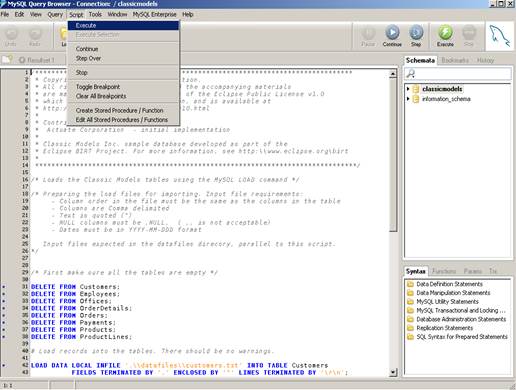
Task: Switch to the Functions tab
Action: 444,271
